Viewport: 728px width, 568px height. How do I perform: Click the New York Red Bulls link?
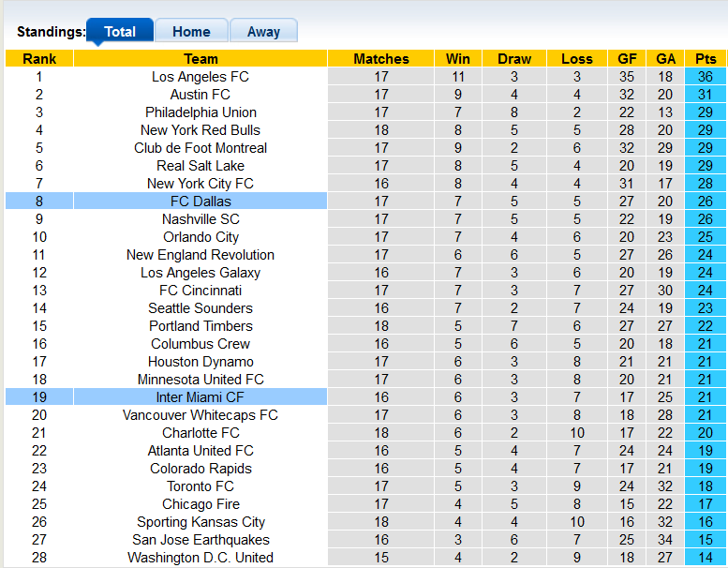201,130
